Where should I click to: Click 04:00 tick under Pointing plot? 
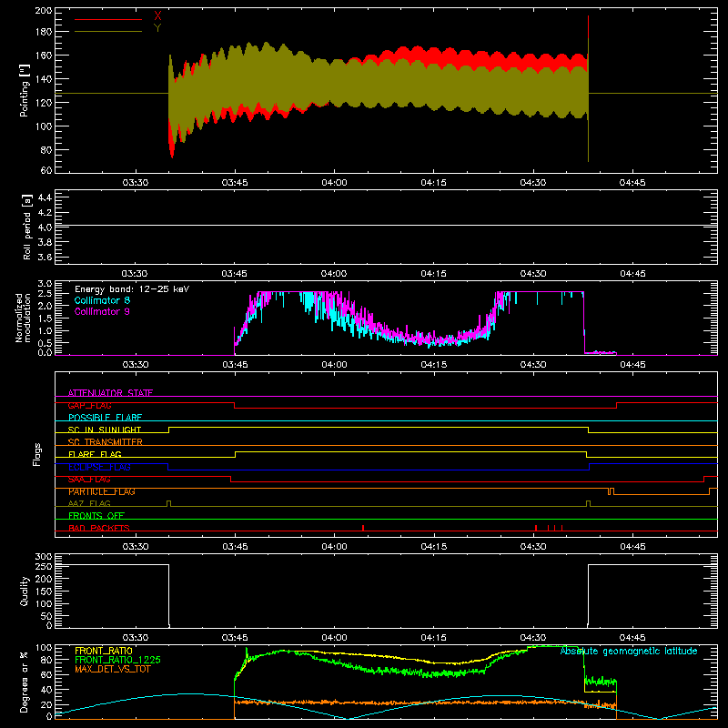[x=334, y=183]
